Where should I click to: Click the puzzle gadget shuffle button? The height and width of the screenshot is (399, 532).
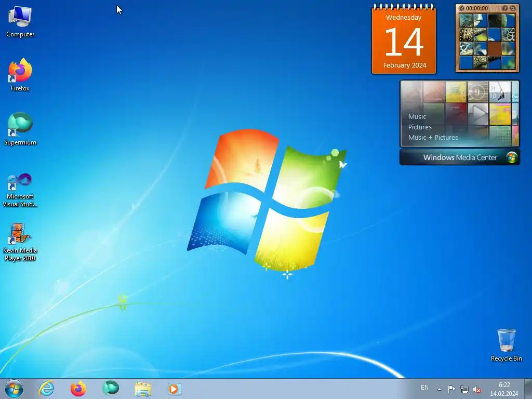click(x=513, y=8)
